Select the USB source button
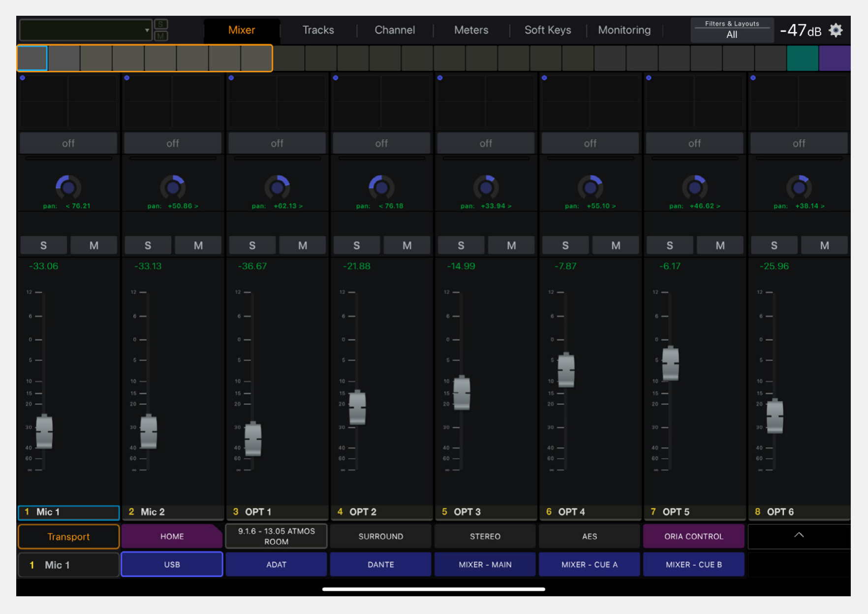The width and height of the screenshot is (868, 614). coord(172,564)
